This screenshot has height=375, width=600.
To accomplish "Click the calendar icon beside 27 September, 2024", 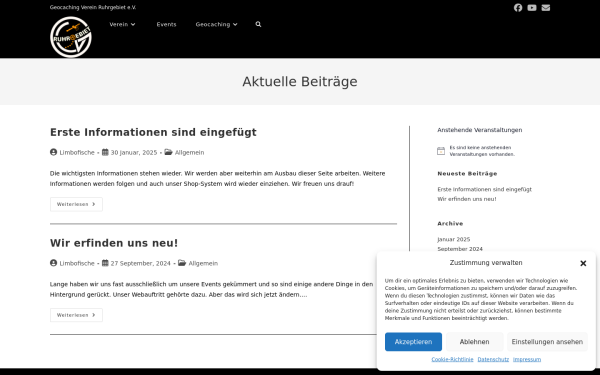I will click(105, 263).
